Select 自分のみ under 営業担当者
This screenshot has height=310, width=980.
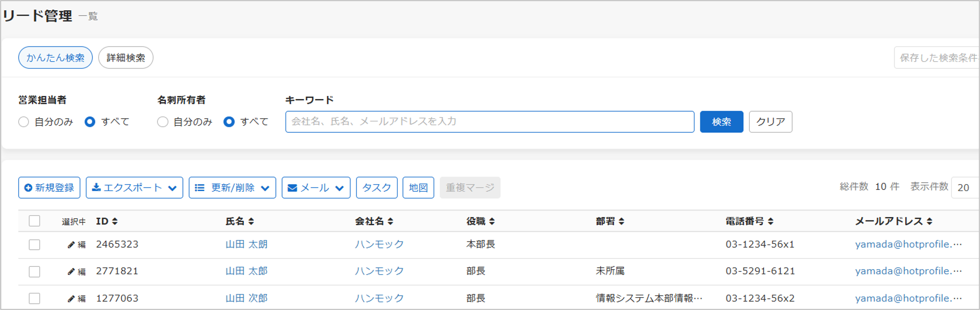click(23, 122)
